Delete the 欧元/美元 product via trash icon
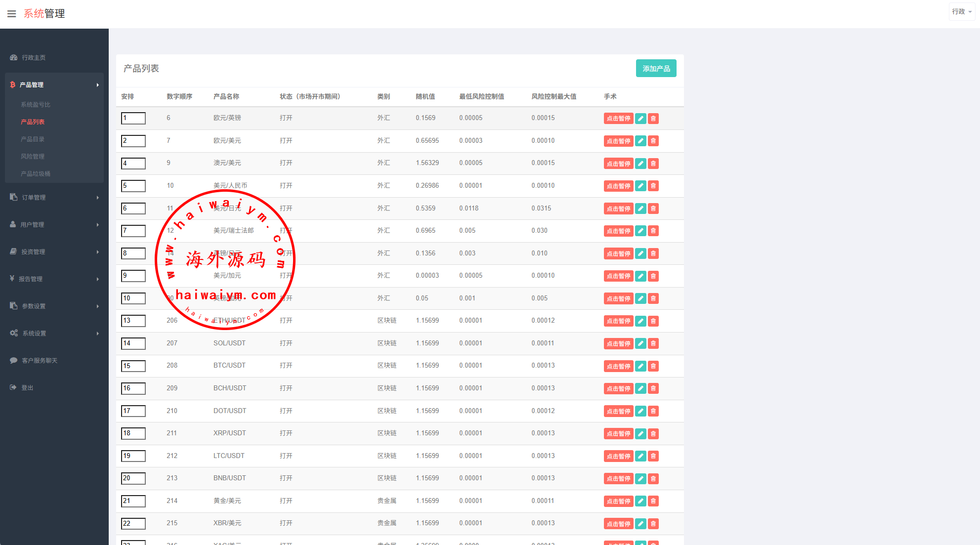980x545 pixels. point(653,141)
